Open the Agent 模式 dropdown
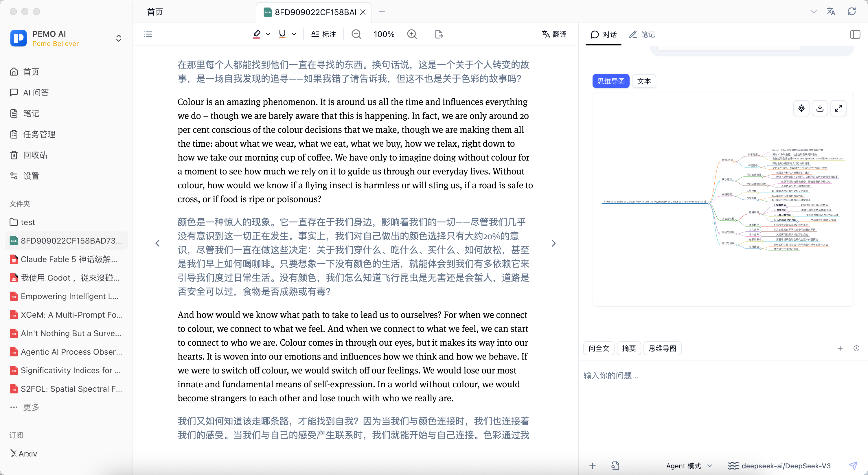Screen dimensions: 868x475 [x=689, y=466]
